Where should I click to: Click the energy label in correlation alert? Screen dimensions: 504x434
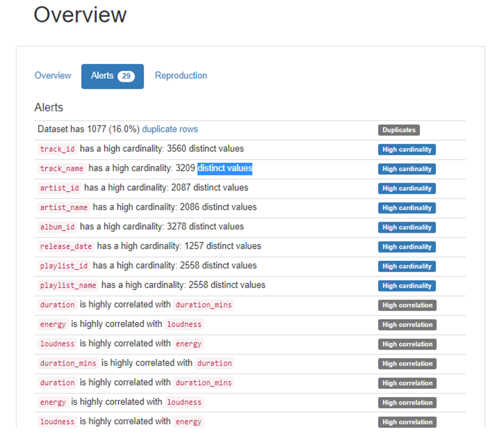53,324
